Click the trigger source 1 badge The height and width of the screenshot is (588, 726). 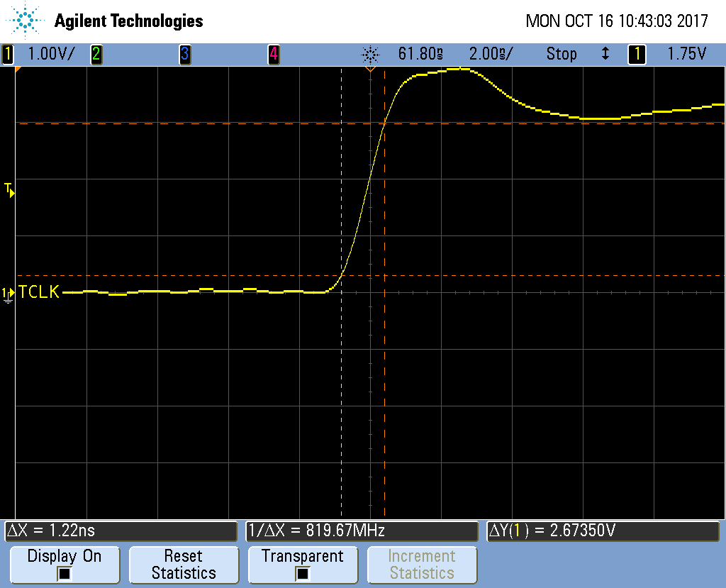[x=637, y=54]
